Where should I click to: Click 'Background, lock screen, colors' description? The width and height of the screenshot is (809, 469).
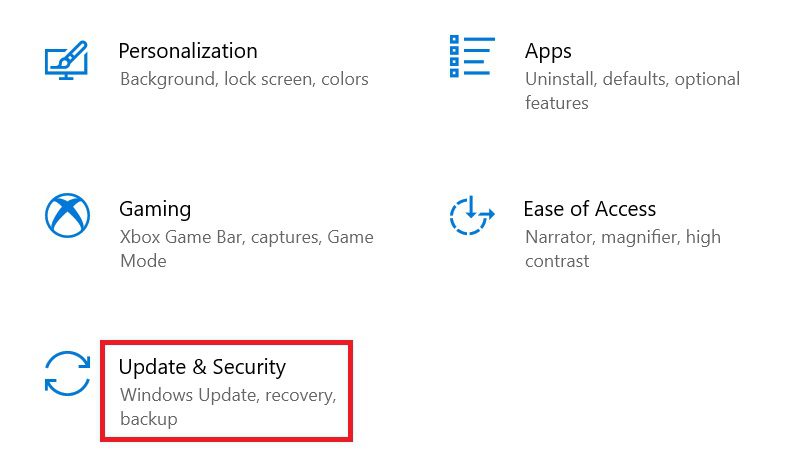pyautogui.click(x=244, y=79)
